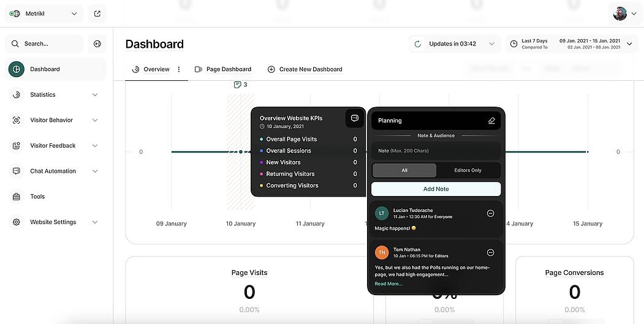Click the Add Note button
644x324 pixels.
(436, 189)
